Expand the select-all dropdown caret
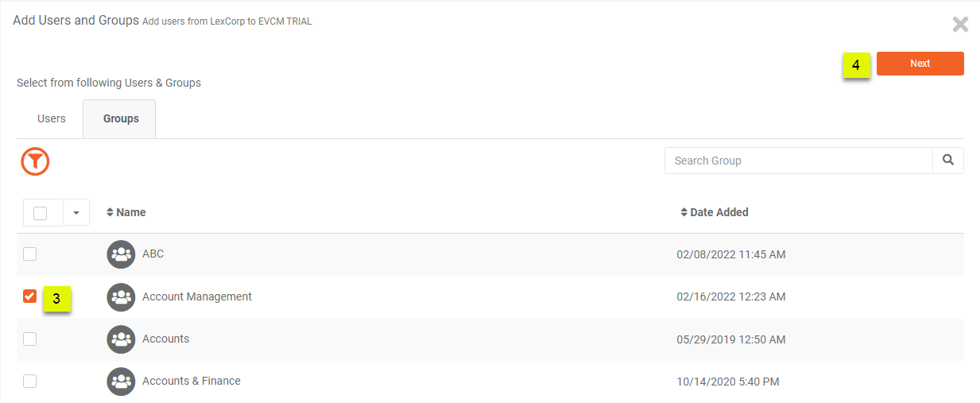Image resolution: width=980 pixels, height=403 pixels. tap(76, 213)
